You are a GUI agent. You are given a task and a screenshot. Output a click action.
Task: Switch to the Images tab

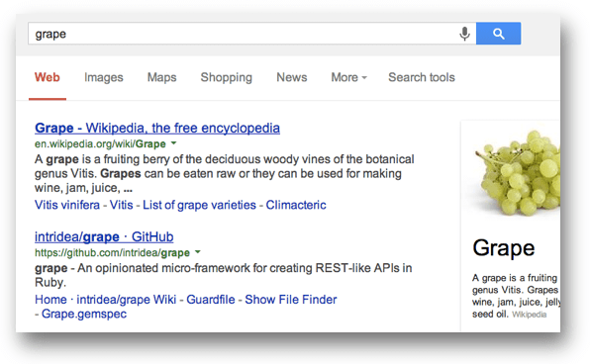click(104, 77)
